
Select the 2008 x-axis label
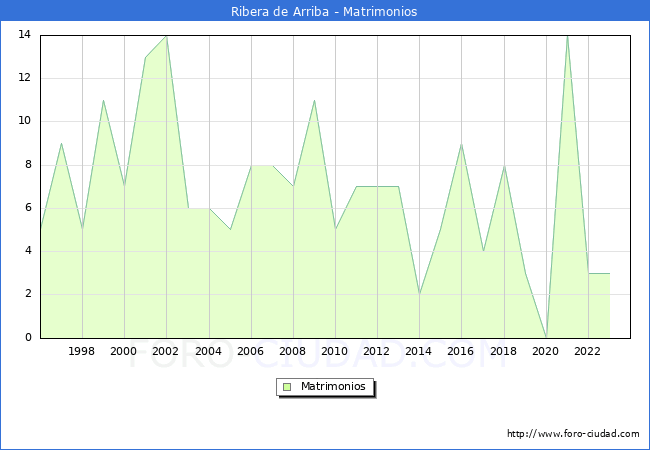[x=292, y=351]
